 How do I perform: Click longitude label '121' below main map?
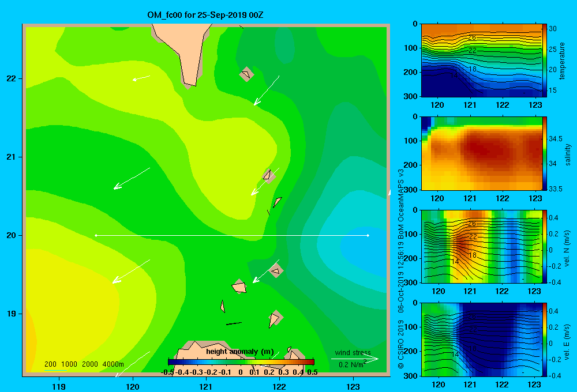[206, 386]
